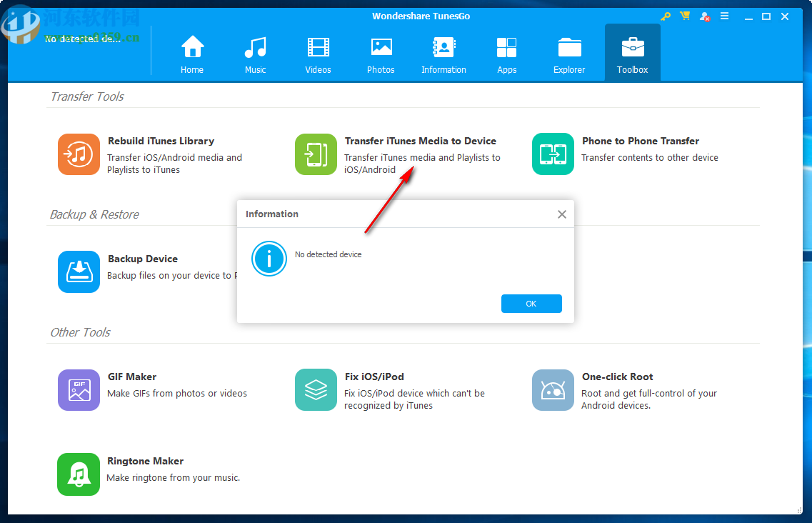
Task: Click the Fix iOS/iPod teal icon
Action: click(x=316, y=390)
